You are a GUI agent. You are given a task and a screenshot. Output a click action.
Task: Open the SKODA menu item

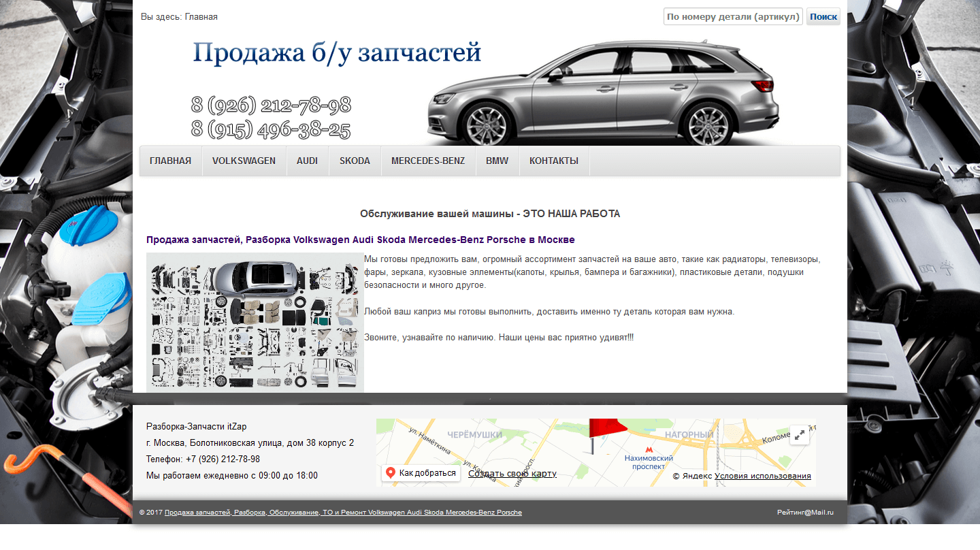tap(355, 161)
